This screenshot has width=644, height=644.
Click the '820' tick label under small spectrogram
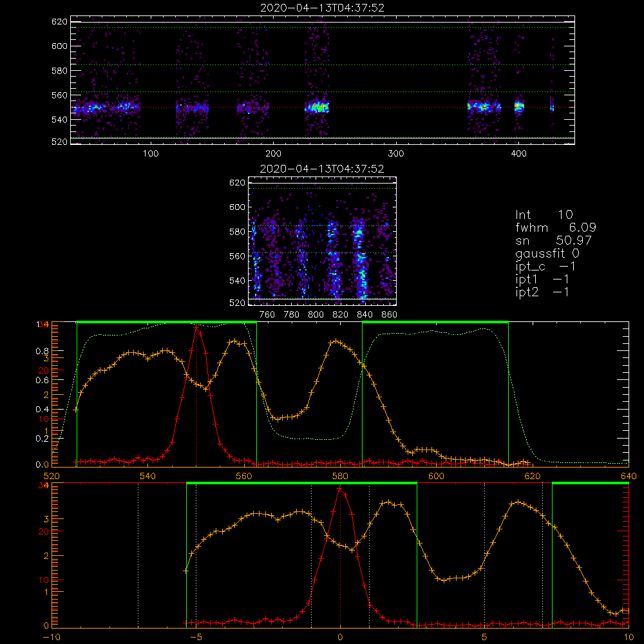[x=341, y=315]
